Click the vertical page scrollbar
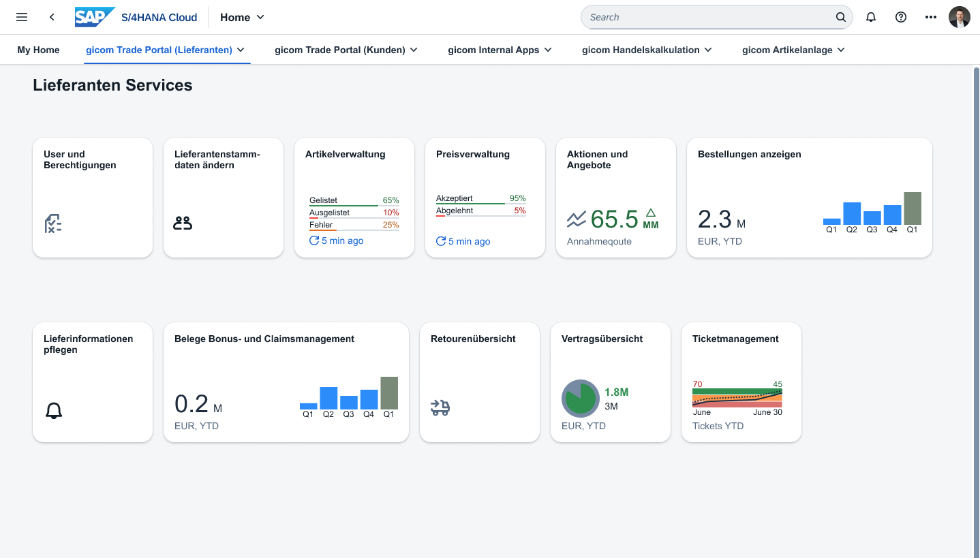 point(976,311)
